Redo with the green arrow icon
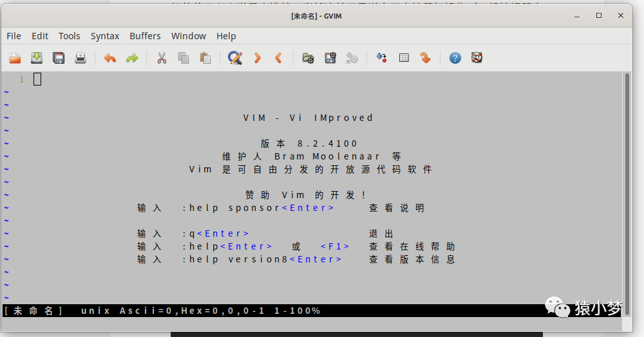 coord(132,58)
